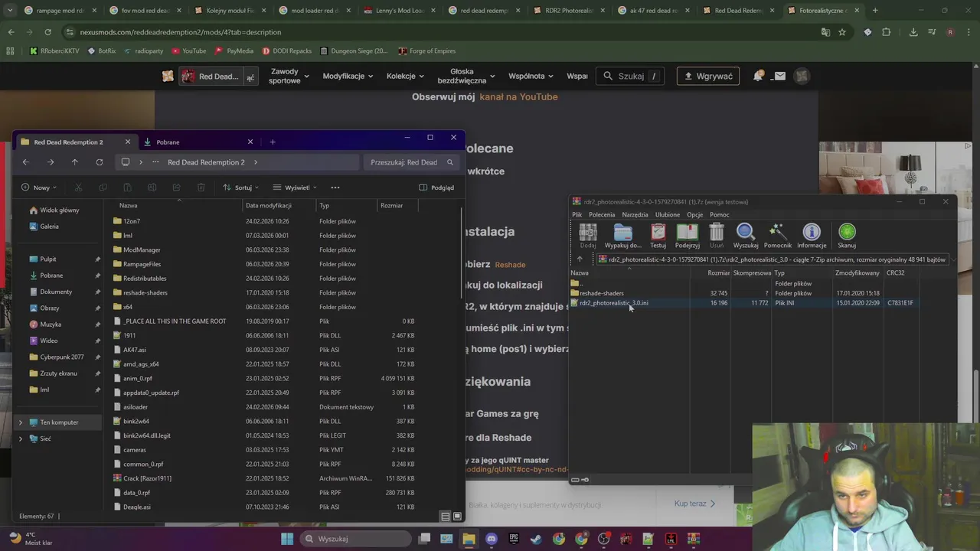Click the Explorer toolbar cut icon
The height and width of the screenshot is (551, 980).
[78, 187]
